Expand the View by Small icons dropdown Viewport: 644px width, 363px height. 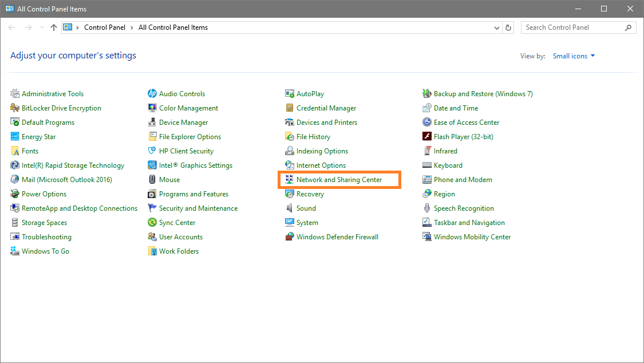[574, 56]
